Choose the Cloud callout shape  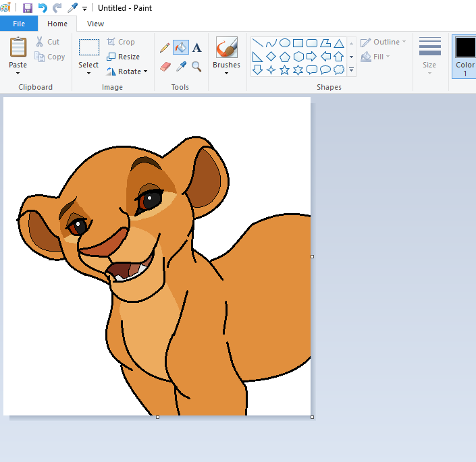point(339,70)
